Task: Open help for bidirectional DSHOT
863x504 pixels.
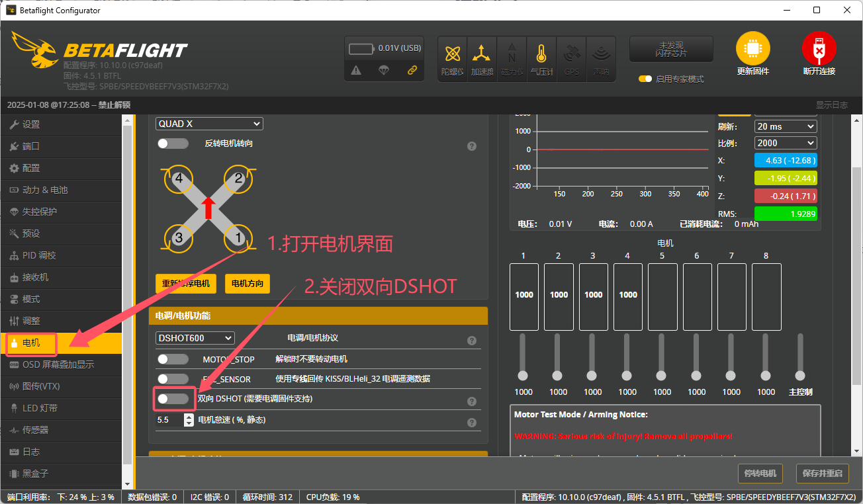Action: coord(472,401)
